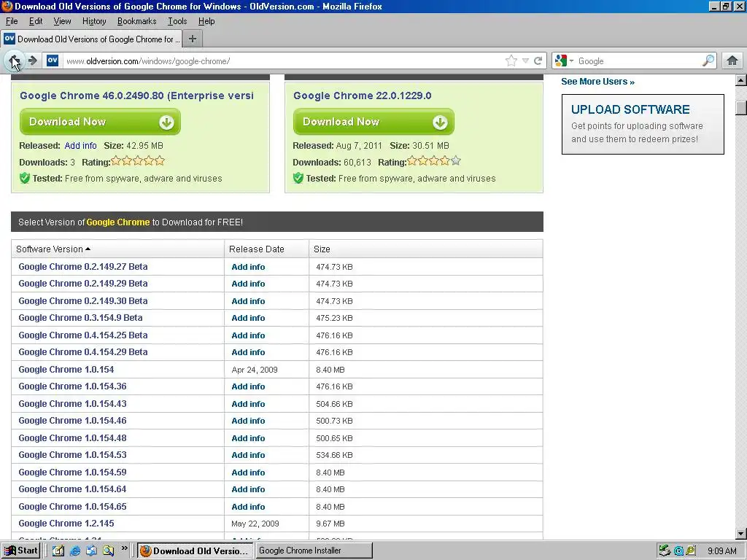Open Google Chrome 0.2.149.30 Beta link
Viewport: 747px width, 560px height.
coord(83,301)
